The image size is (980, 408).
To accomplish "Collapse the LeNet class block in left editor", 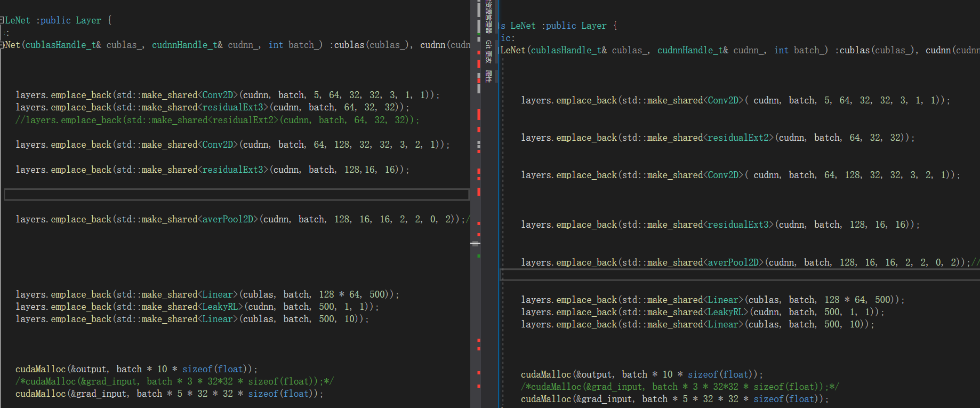I will 2,20.
